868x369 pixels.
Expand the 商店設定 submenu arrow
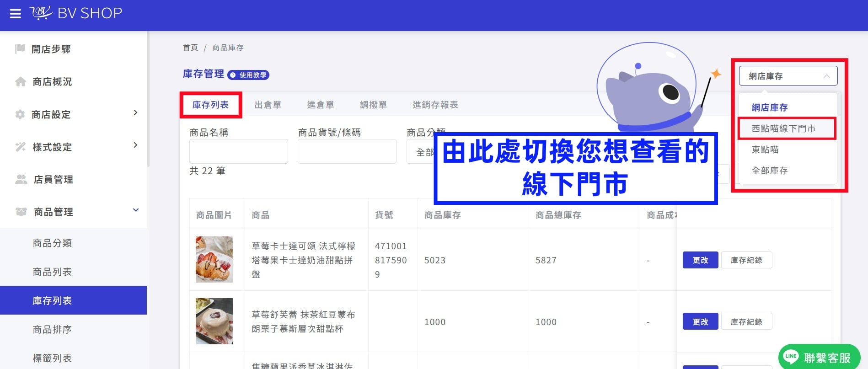[x=135, y=112]
